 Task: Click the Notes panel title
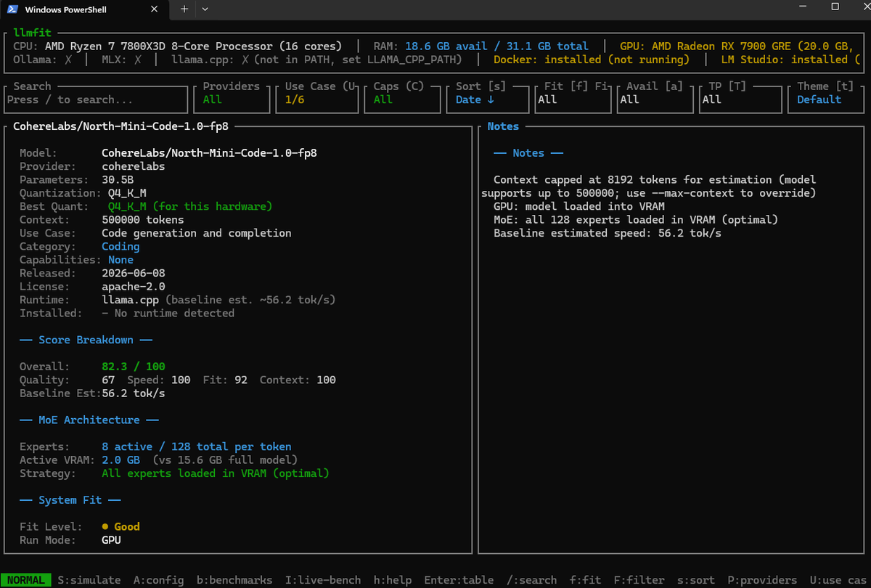[x=503, y=126]
